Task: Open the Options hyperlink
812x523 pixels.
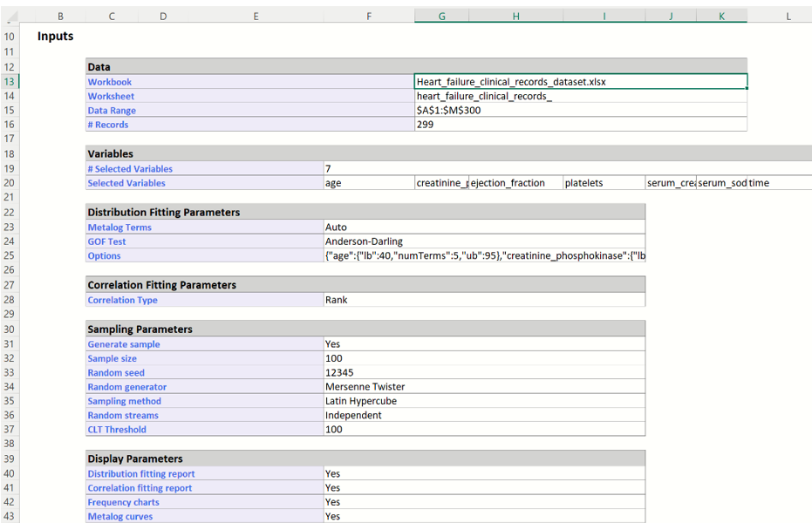Action: [103, 255]
